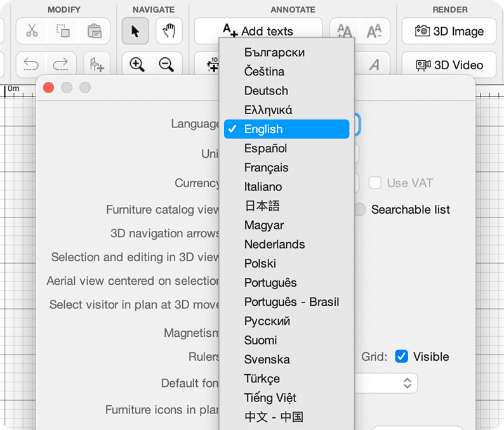The width and height of the screenshot is (504, 430).
Task: Select the Searchable list radio button
Action: [360, 209]
